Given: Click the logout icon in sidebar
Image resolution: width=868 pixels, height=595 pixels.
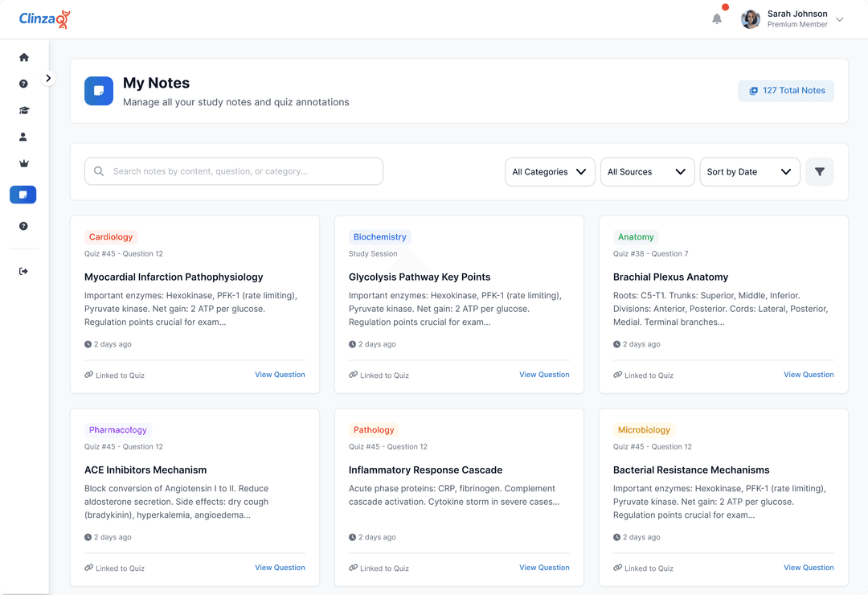Looking at the screenshot, I should tap(23, 272).
